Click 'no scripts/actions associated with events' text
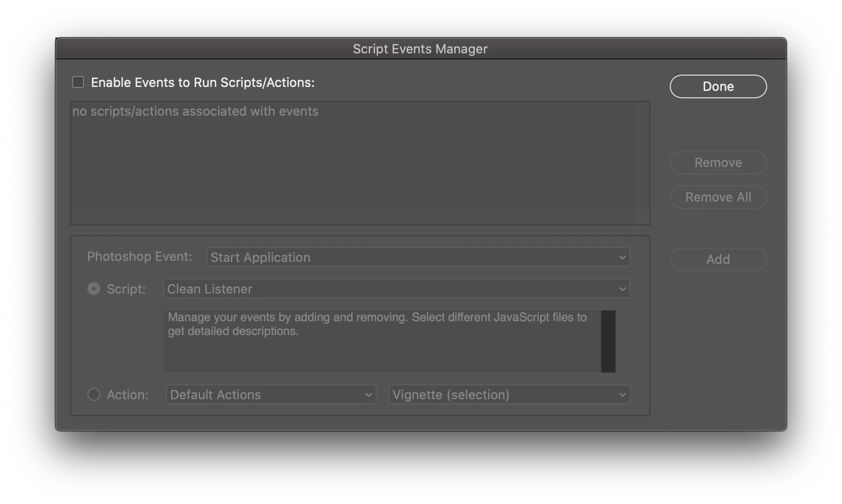The height and width of the screenshot is (504, 842). click(x=195, y=111)
